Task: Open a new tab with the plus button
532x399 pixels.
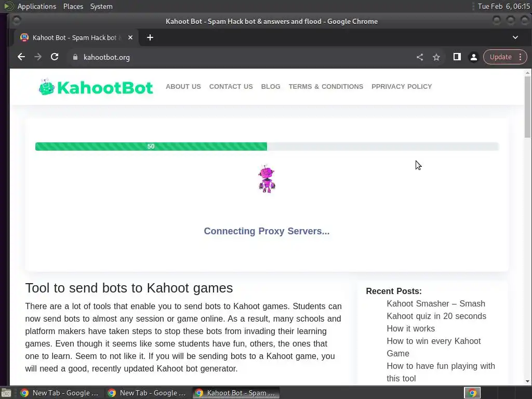Action: click(150, 37)
